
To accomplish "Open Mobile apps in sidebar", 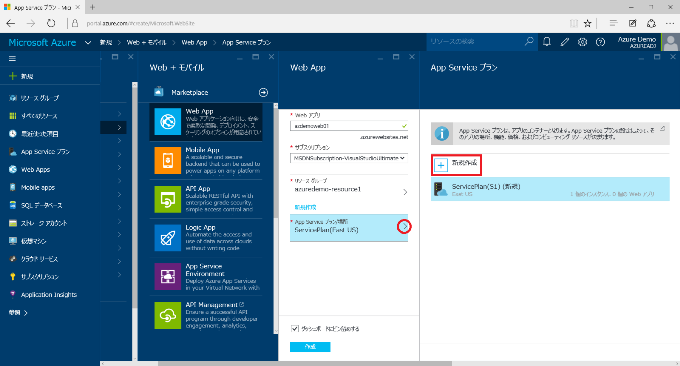I will click(38, 187).
